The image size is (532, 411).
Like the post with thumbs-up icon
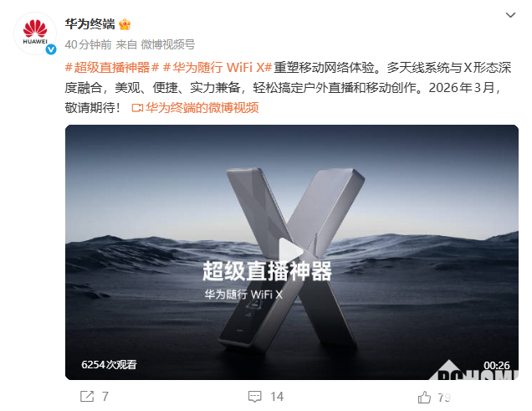pos(424,397)
